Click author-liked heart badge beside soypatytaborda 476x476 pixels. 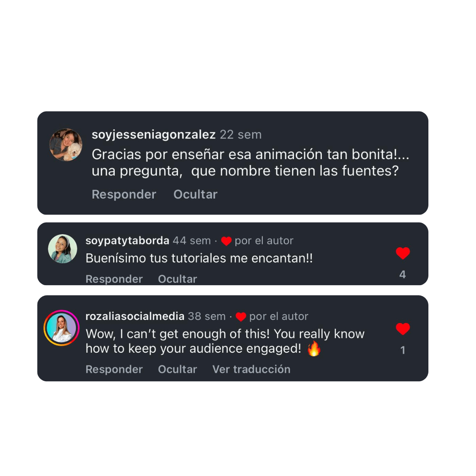(x=226, y=241)
